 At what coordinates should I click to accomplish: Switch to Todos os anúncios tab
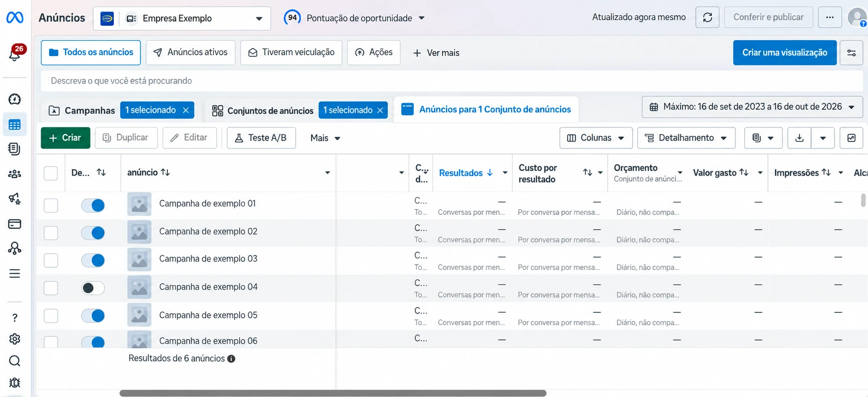point(91,52)
